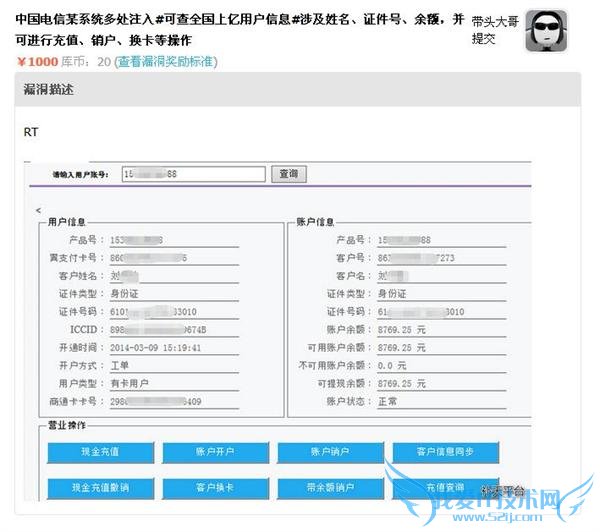The height and width of the screenshot is (532, 600).
Task: Select the 不可用账户余额 value 0.0 元
Action: coord(392,366)
